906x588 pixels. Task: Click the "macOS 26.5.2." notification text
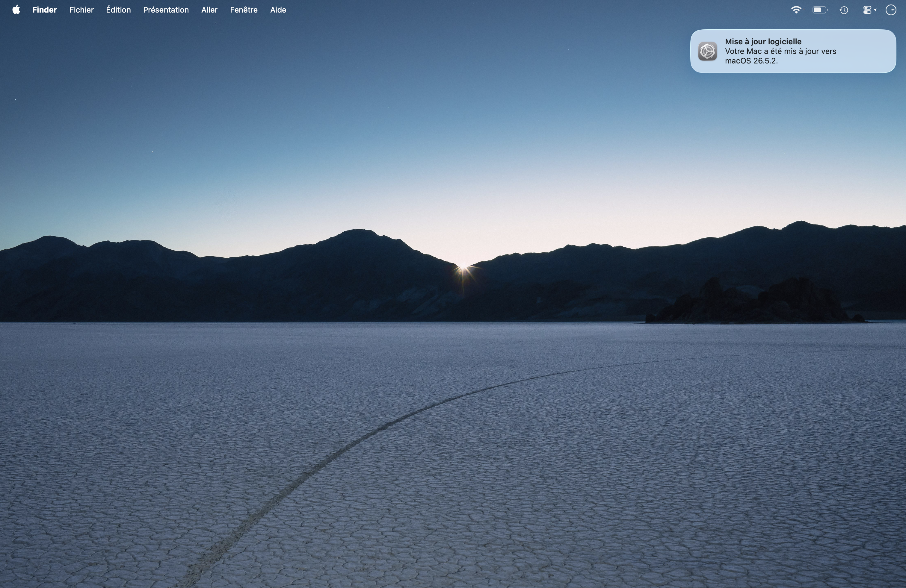751,61
